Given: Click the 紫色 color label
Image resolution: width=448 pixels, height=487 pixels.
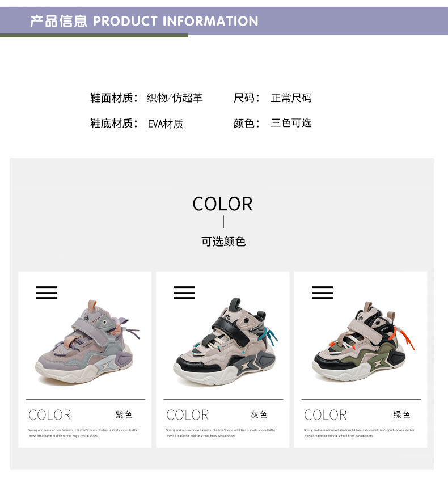Looking at the screenshot, I should [x=124, y=414].
